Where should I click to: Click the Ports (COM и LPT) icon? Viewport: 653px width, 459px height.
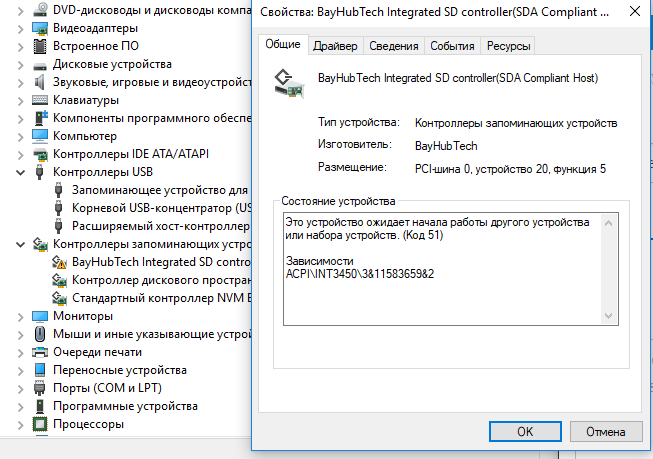[40, 388]
